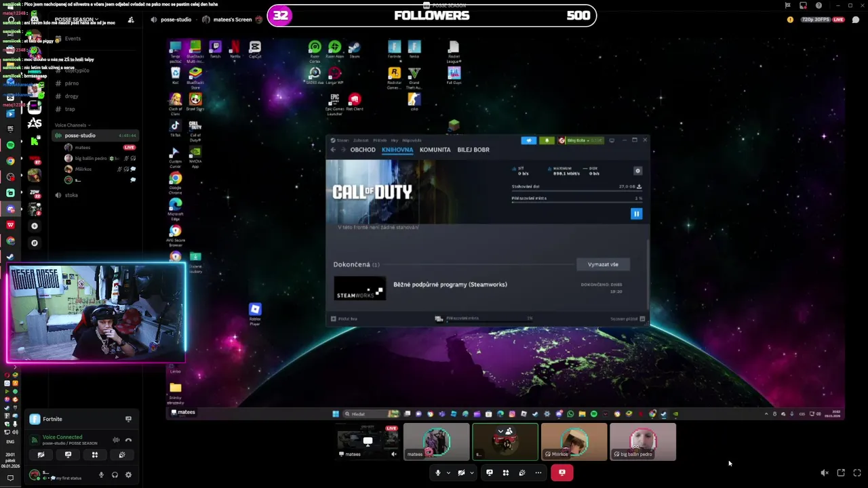Open Steam downloads settings gear

click(637, 171)
